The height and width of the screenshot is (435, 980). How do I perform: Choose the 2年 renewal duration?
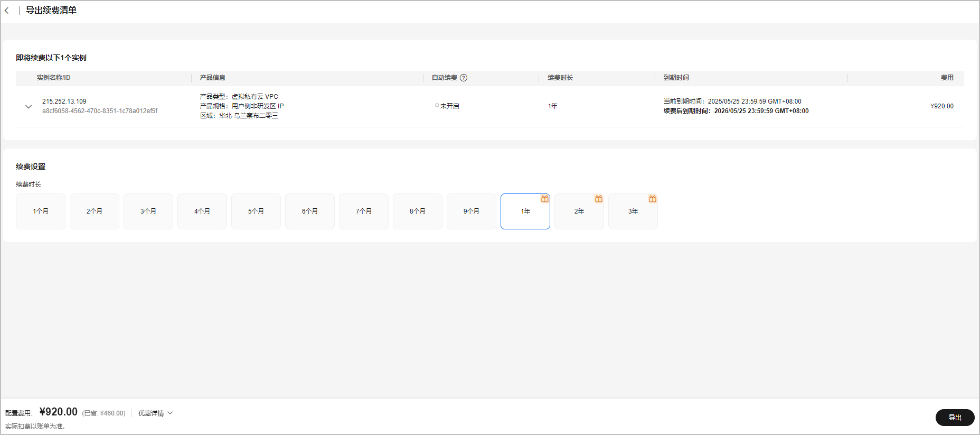579,211
